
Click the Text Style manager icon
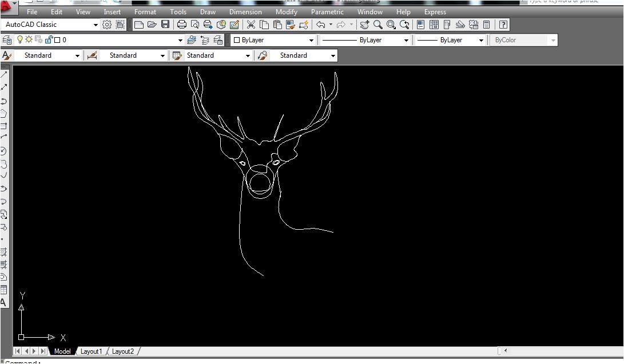[x=7, y=55]
